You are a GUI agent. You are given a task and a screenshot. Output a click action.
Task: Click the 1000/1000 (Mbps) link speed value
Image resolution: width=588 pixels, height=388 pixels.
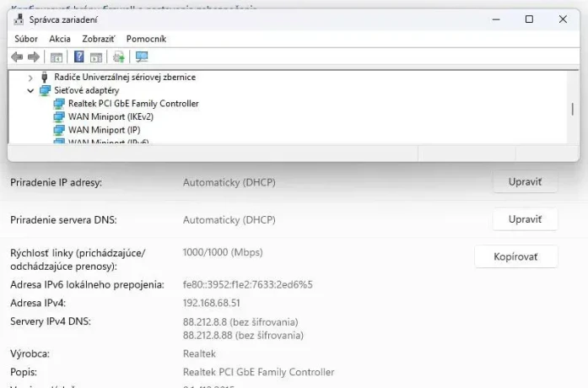(223, 252)
